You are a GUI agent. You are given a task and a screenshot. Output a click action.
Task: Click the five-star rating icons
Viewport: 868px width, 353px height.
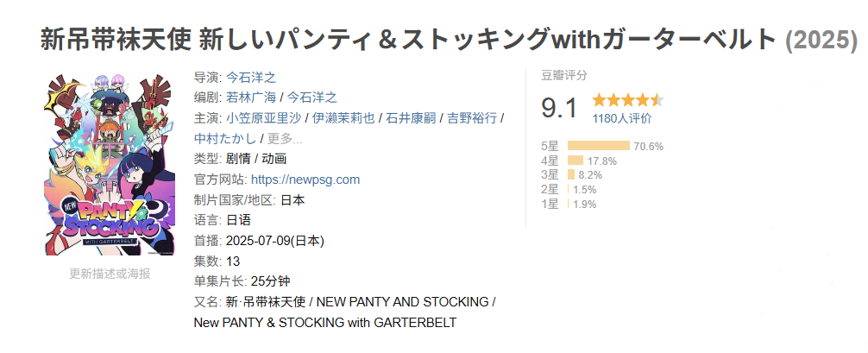tap(627, 99)
